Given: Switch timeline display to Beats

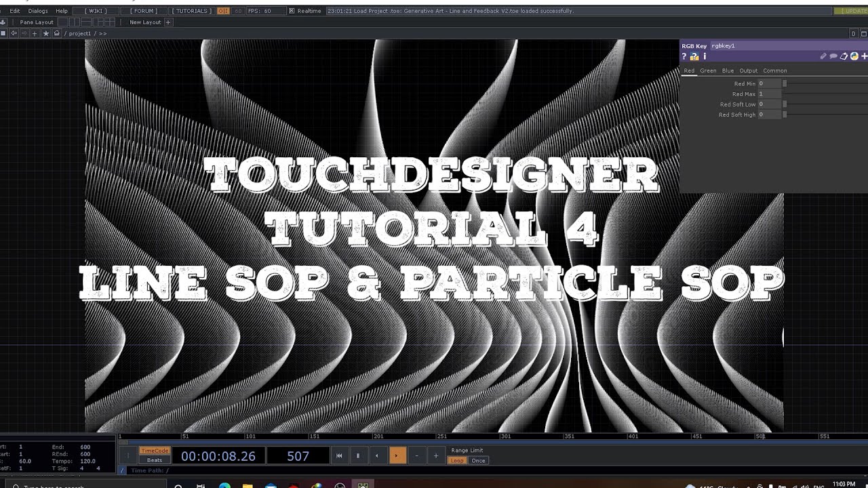Looking at the screenshot, I should 154,460.
